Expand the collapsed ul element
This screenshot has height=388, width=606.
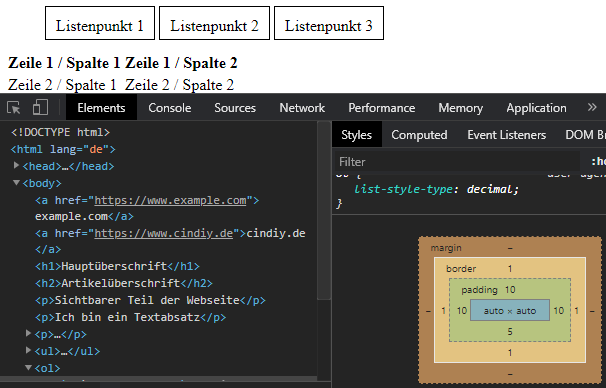coord(28,350)
